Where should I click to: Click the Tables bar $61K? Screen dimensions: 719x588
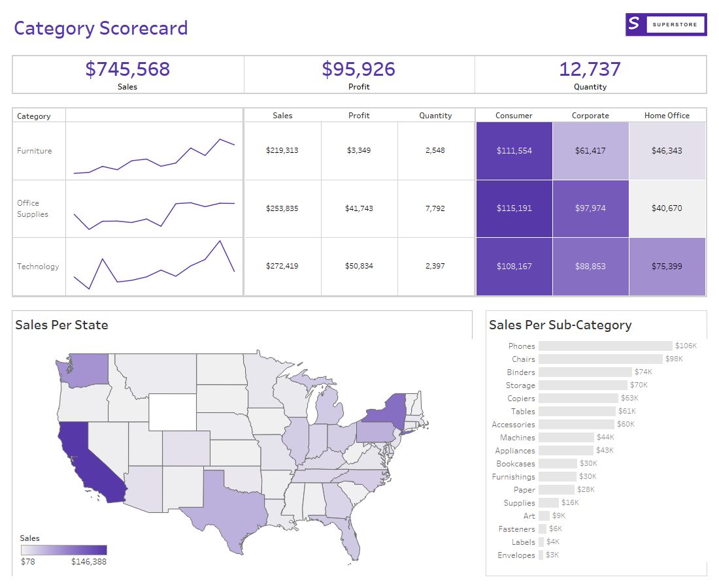[x=577, y=411]
